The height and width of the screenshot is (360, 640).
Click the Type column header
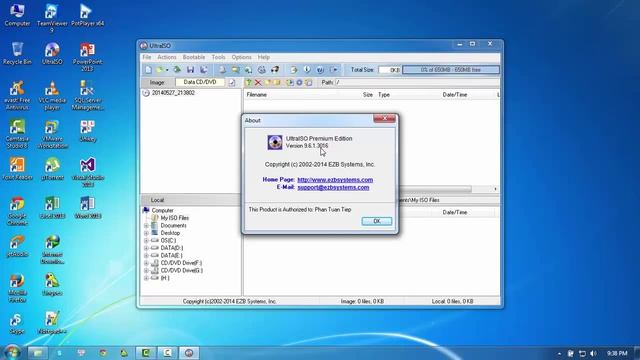pos(384,95)
